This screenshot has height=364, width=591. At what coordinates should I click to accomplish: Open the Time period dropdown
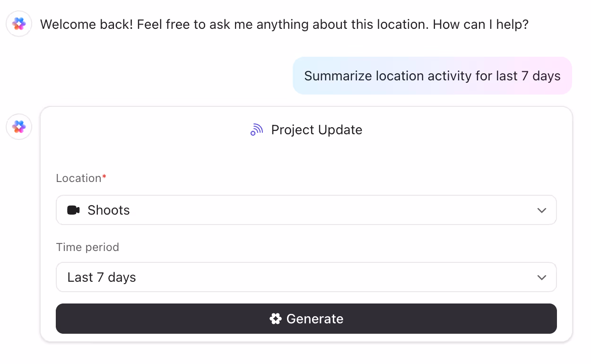[306, 277]
